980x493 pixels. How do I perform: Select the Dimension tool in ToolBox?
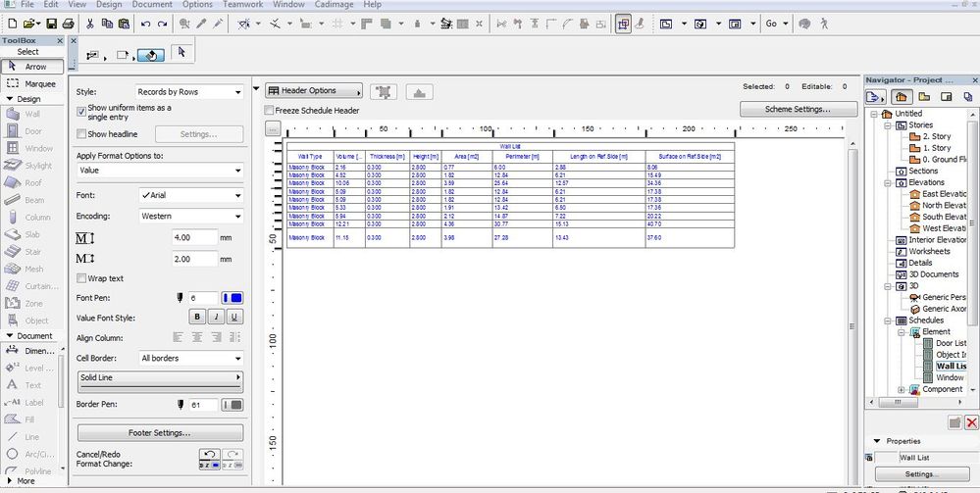pyautogui.click(x=30, y=351)
